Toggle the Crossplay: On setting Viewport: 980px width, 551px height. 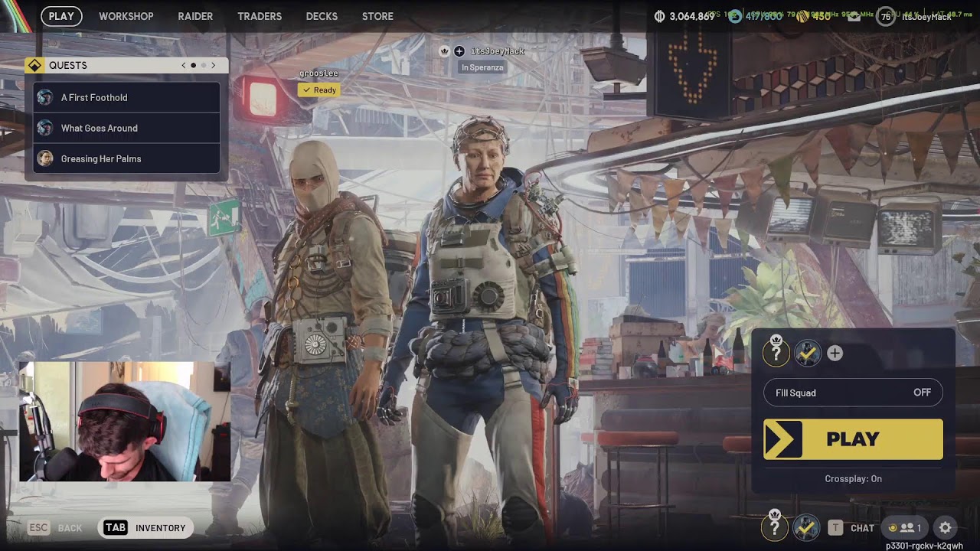(x=853, y=478)
